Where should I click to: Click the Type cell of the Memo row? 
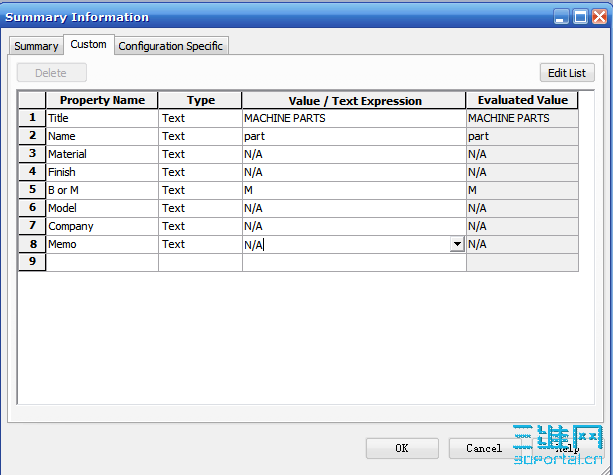point(201,244)
